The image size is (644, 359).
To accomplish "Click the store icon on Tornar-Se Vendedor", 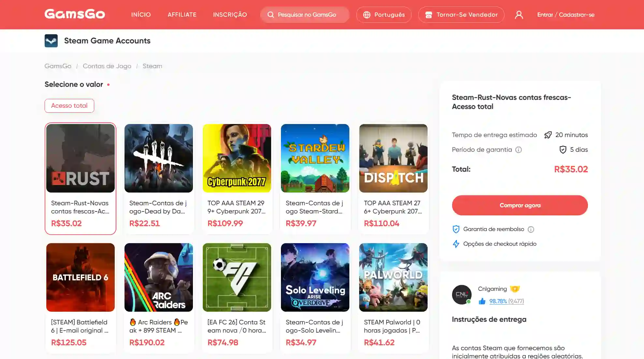I will click(429, 15).
